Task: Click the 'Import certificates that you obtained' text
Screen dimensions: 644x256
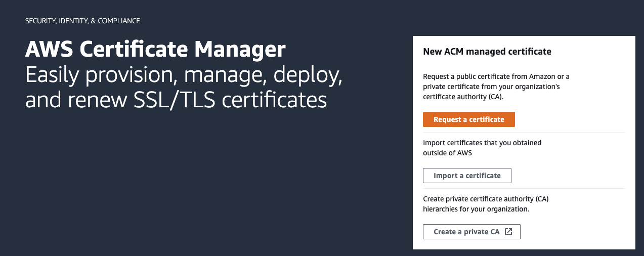Action: (482, 143)
